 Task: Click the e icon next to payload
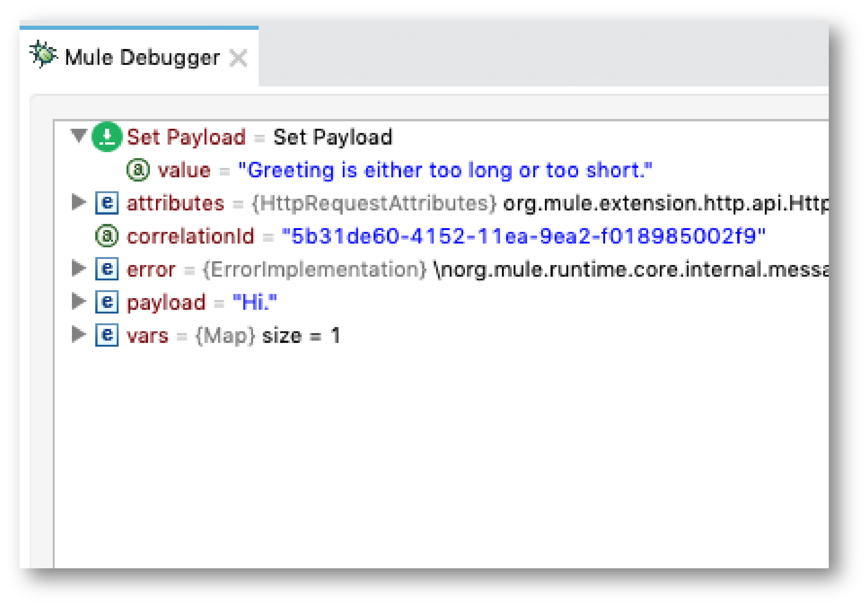pyautogui.click(x=106, y=302)
